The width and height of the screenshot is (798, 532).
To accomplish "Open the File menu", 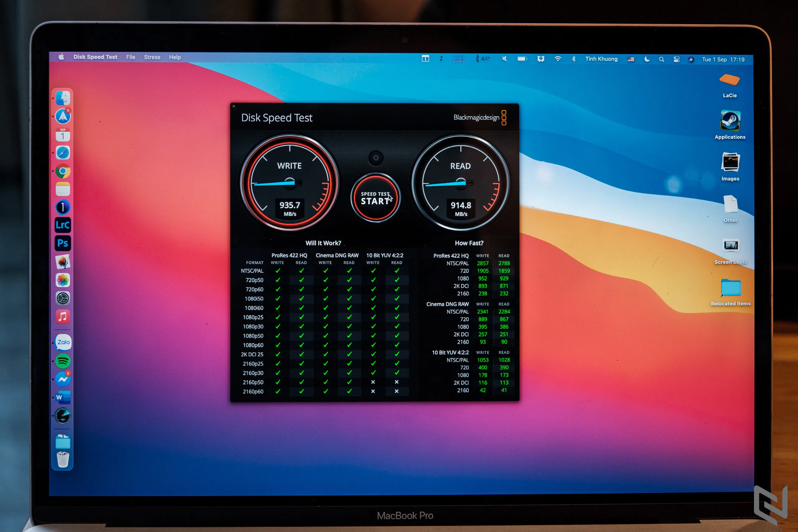I will (x=131, y=57).
